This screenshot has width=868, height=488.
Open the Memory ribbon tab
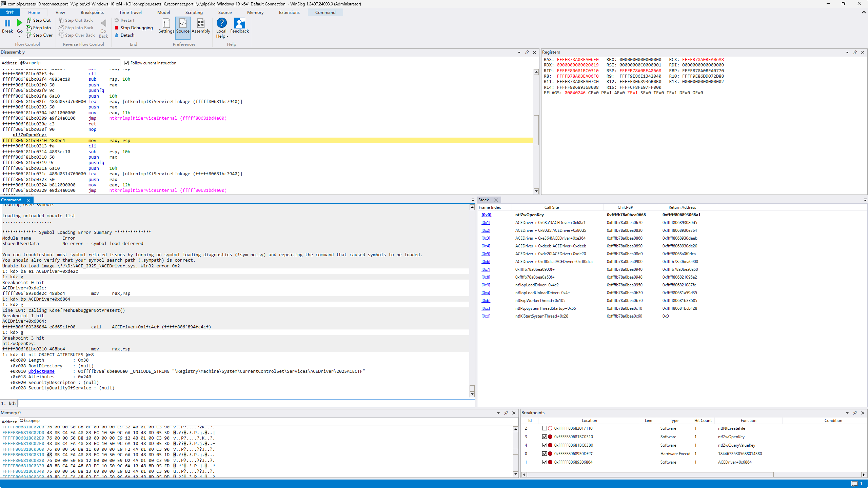255,13
